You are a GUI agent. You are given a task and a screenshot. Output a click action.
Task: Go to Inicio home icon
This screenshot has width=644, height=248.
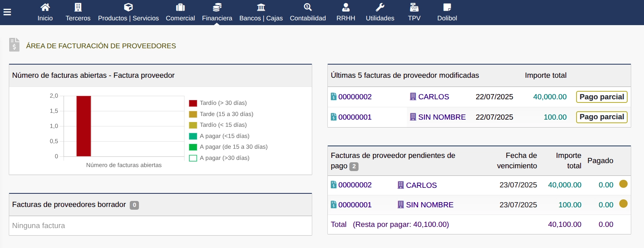click(x=45, y=7)
